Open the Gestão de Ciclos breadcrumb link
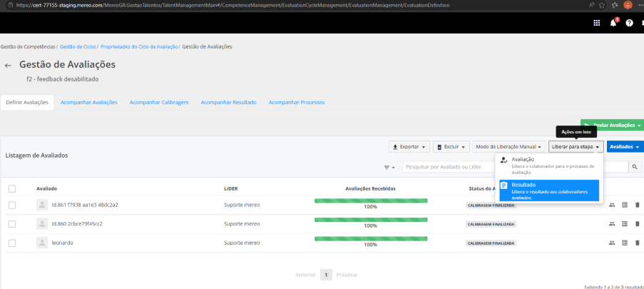Screen dimensions: 644x289 tap(78, 47)
